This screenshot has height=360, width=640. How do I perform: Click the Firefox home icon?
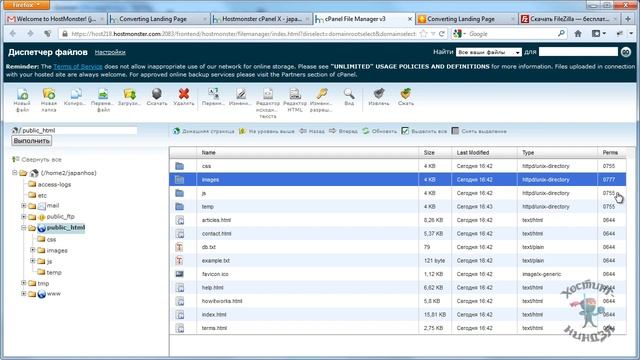point(578,34)
